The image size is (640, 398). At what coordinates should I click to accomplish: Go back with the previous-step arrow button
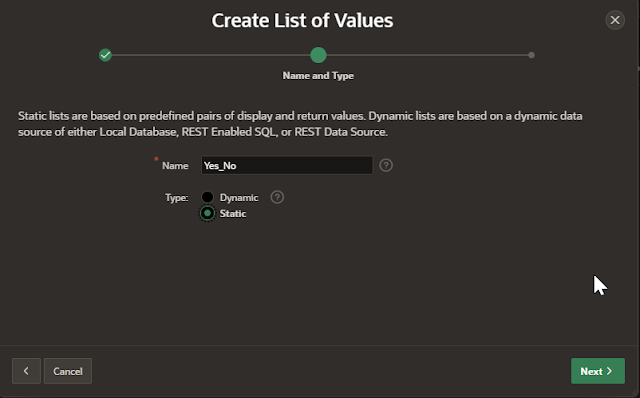point(26,371)
